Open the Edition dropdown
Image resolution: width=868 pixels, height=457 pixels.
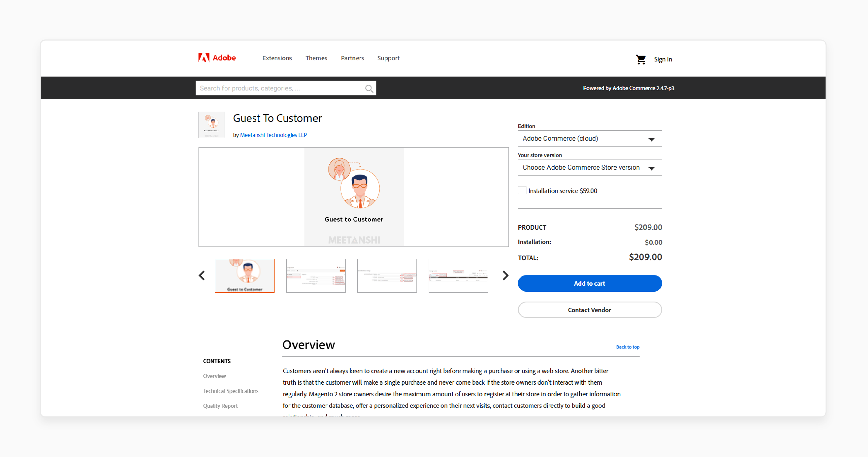590,138
